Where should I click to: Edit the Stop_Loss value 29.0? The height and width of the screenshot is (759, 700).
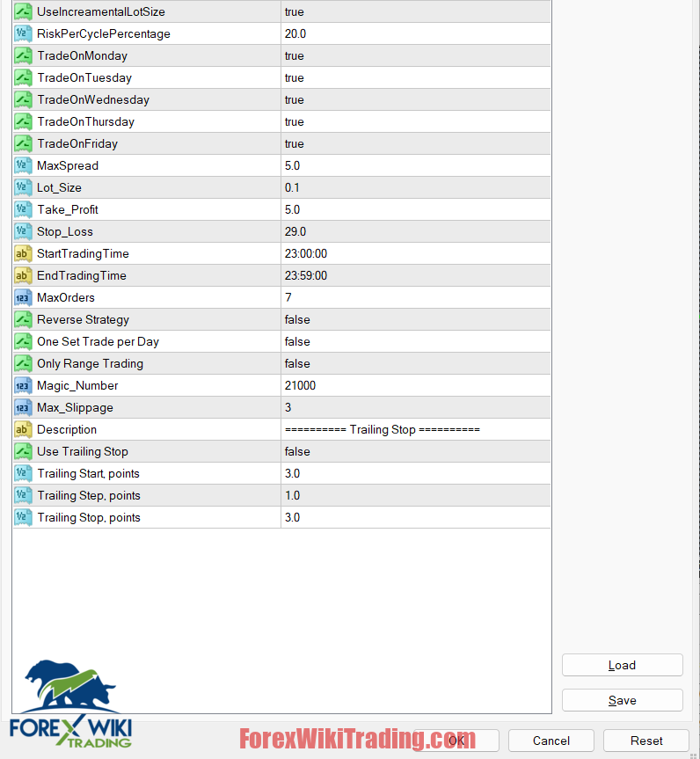(415, 231)
